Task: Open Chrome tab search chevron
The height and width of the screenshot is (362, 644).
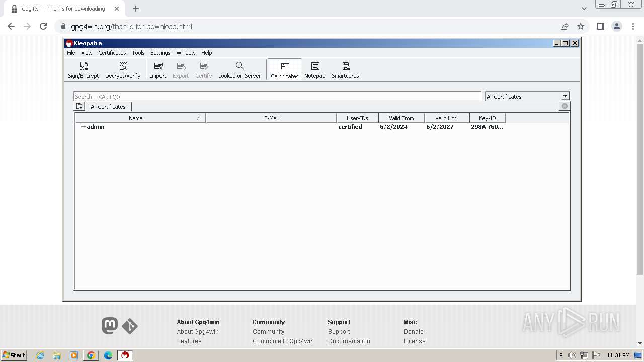Action: [x=584, y=9]
